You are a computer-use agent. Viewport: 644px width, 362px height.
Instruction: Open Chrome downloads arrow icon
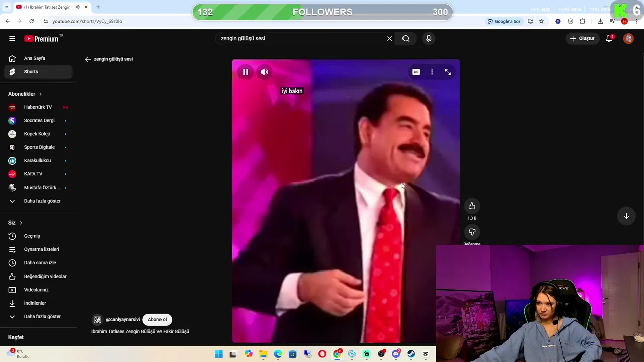(600, 21)
